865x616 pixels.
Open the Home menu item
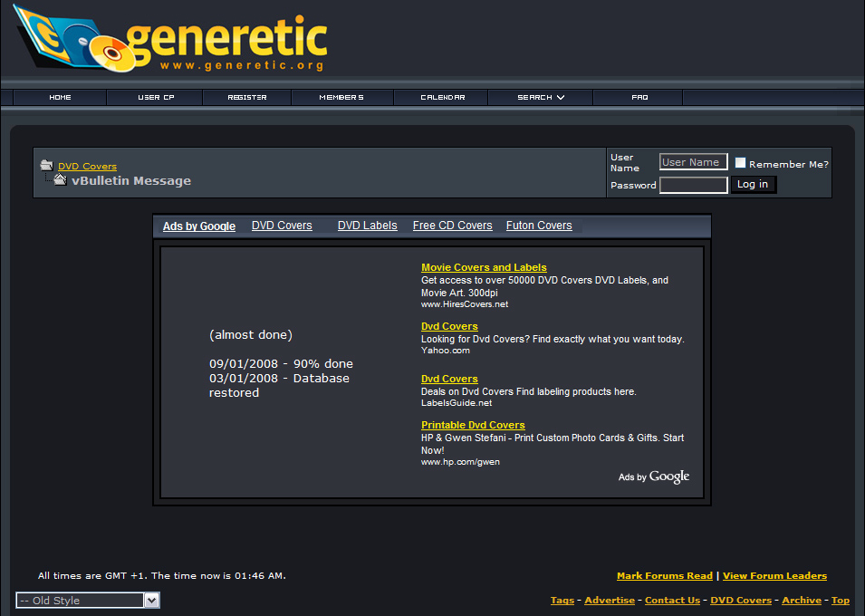pyautogui.click(x=60, y=97)
